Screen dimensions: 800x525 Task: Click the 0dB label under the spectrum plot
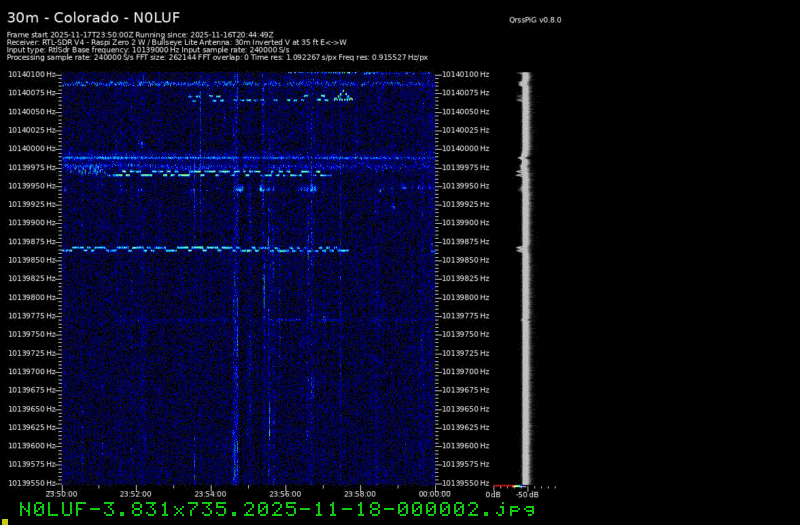pos(493,494)
